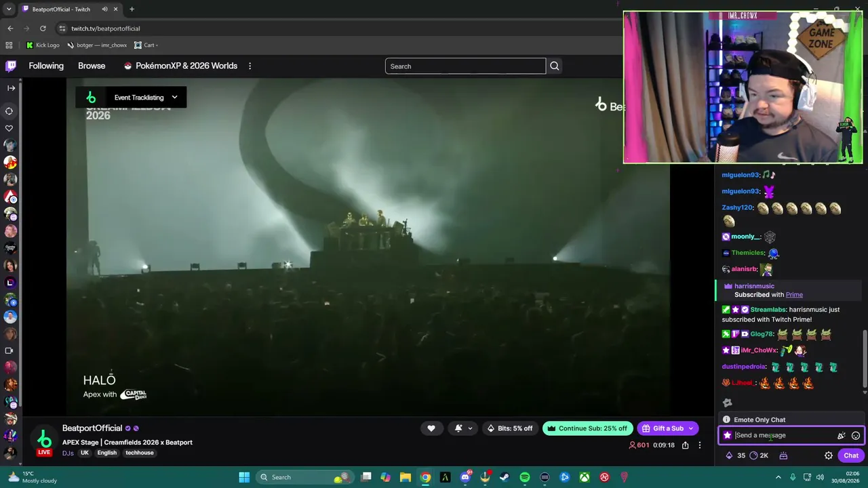Select the UK tag
This screenshot has width=868, height=488.
[85, 453]
